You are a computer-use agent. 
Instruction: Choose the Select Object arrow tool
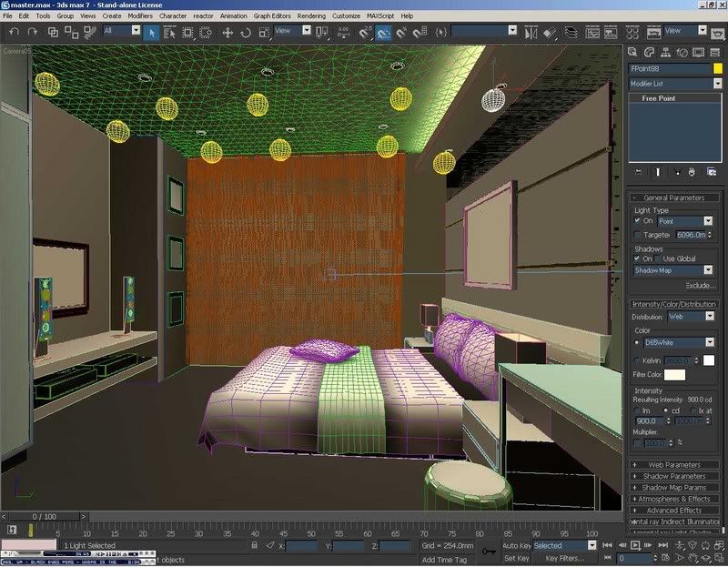point(151,33)
